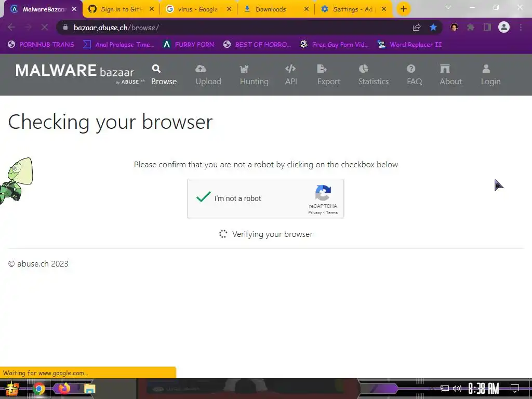Go back to previous page
The image size is (532, 399).
tap(11, 28)
